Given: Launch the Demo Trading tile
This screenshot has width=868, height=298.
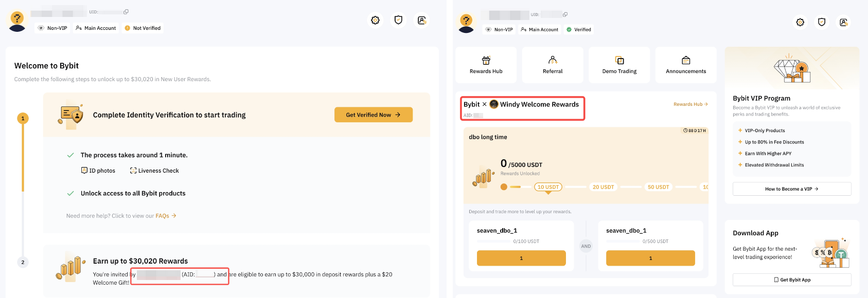Looking at the screenshot, I should point(619,65).
